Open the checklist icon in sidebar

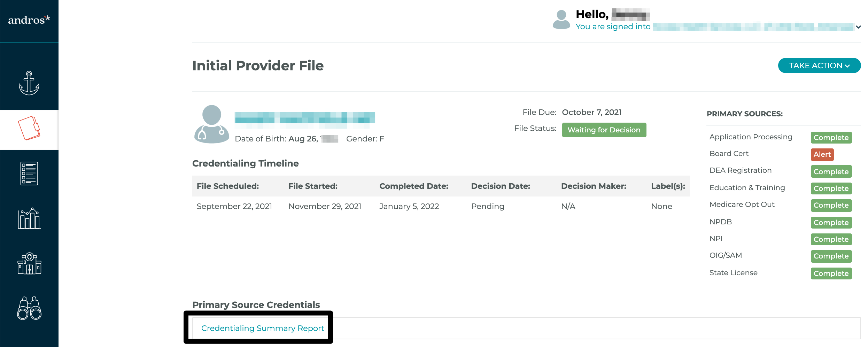(29, 173)
